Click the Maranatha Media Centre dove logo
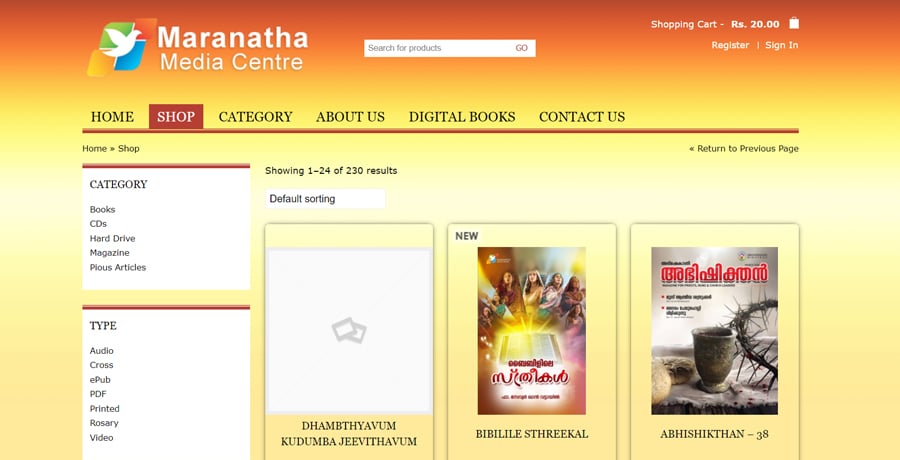Screen dimensions: 900x460 click(x=122, y=47)
